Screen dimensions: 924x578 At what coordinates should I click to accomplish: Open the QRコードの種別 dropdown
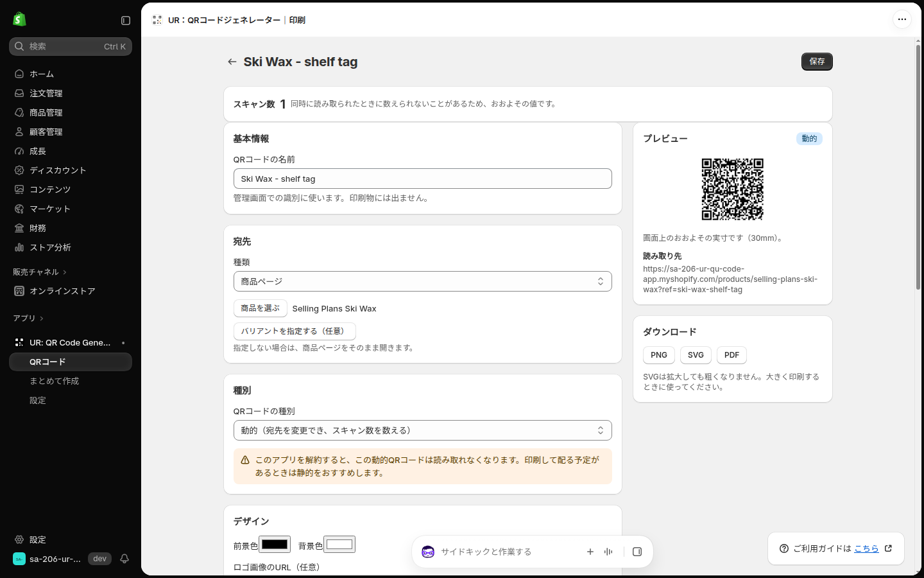(423, 430)
